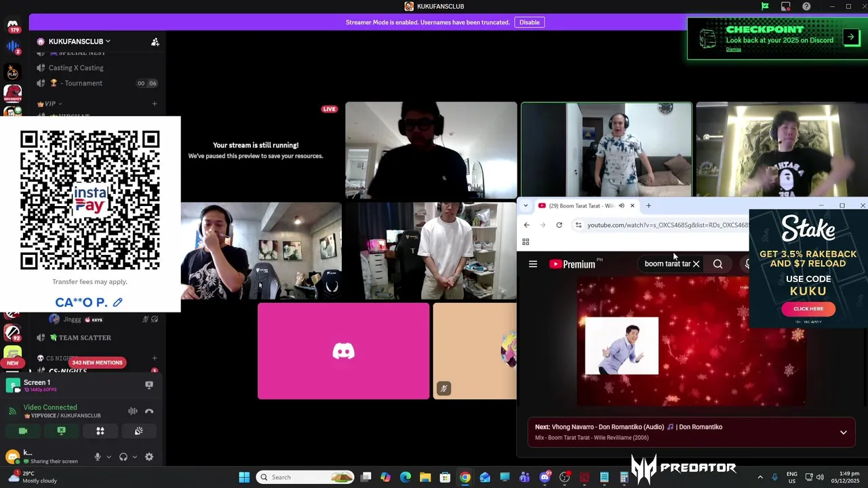Viewport: 868px width, 488px height.
Task: Open Discord from the taskbar
Action: [545, 477]
